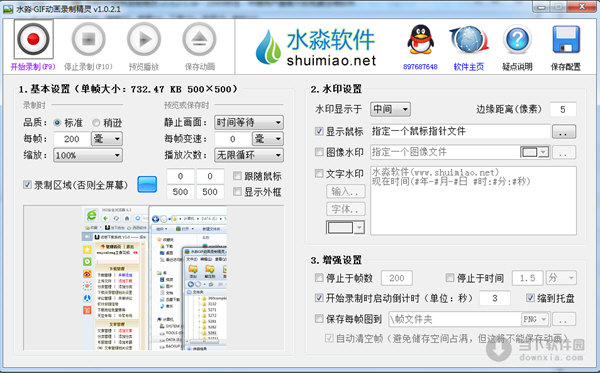600x373 pixels.
Task: Enable the 跟随鼠标 checkbox
Action: coord(237,176)
